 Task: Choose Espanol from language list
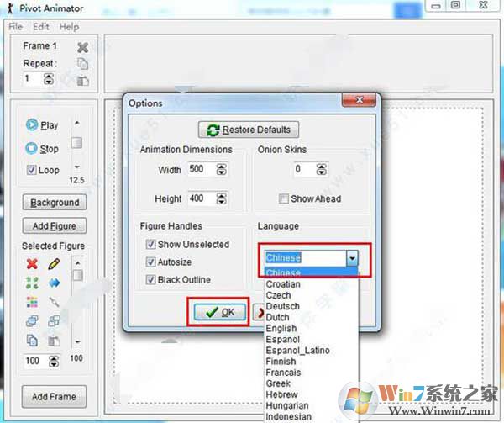point(311,339)
